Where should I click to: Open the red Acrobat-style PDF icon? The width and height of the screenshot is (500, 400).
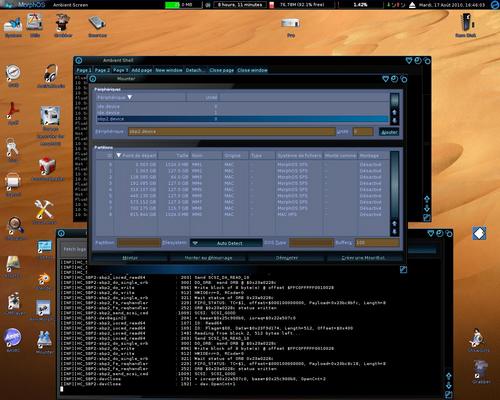coord(13,111)
